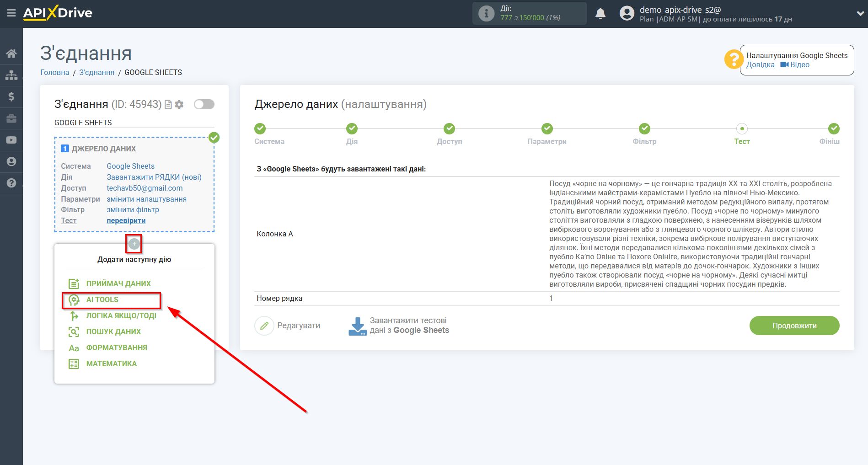Image resolution: width=868 pixels, height=465 pixels.
Task: Click techavb50@gmail.com access link
Action: pos(145,188)
